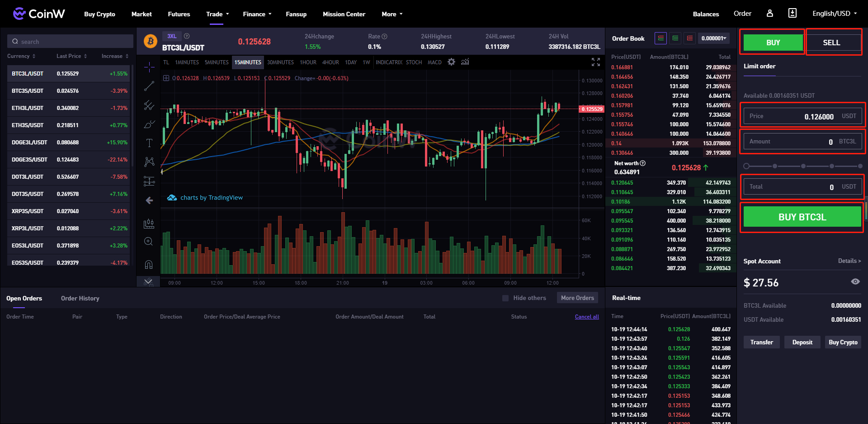Click the Deposit button
The height and width of the screenshot is (424, 868).
coord(802,342)
